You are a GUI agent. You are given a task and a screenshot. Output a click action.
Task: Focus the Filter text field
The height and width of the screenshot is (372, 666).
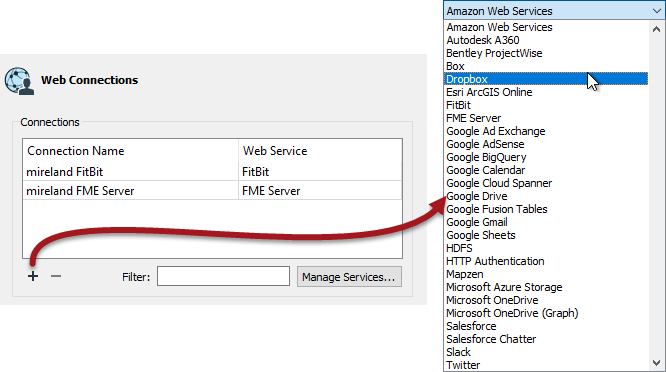[x=223, y=276]
